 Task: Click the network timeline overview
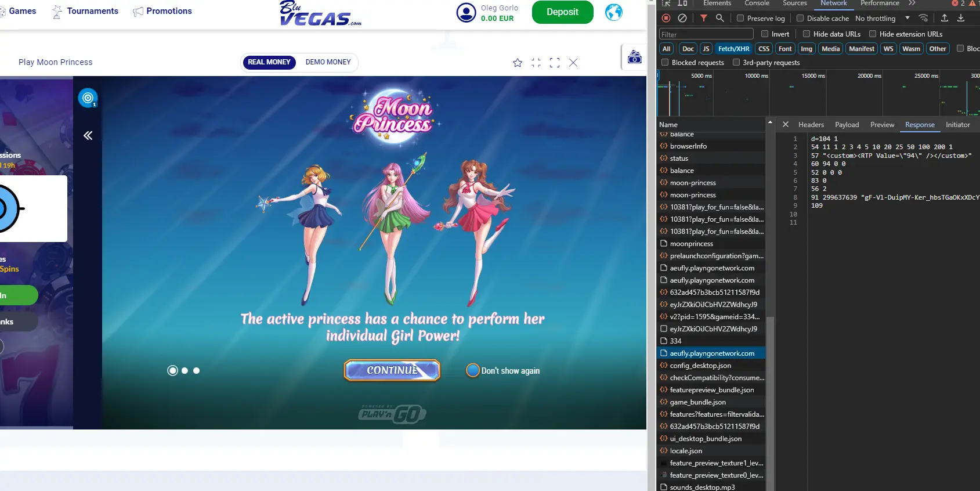pyautogui.click(x=818, y=93)
